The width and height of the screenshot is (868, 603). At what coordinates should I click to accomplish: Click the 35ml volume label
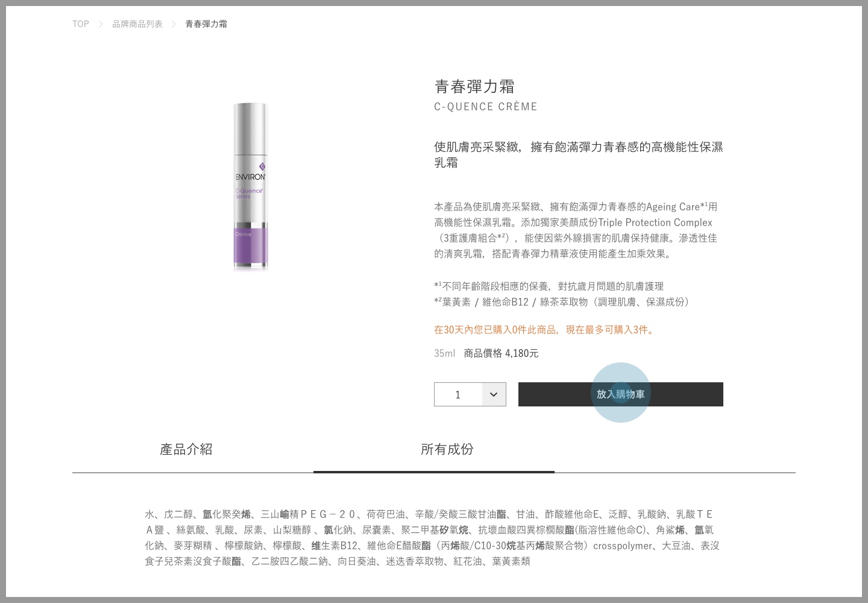(445, 353)
